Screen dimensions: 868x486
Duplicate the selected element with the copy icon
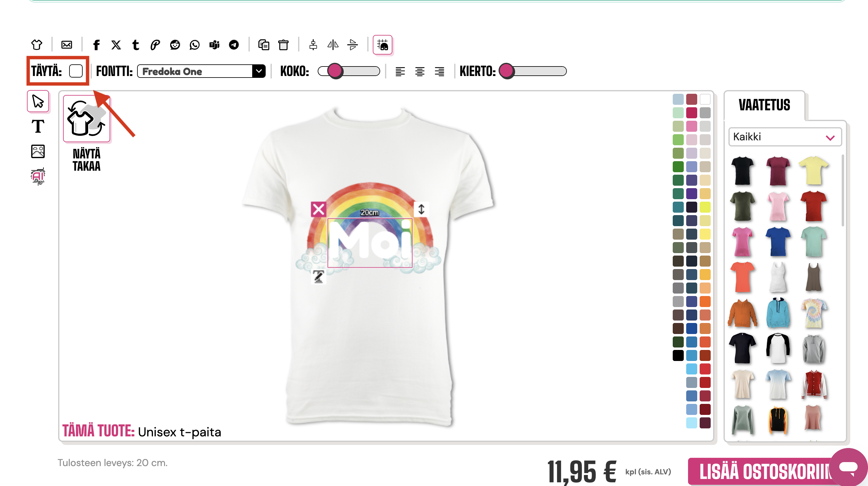(x=264, y=44)
